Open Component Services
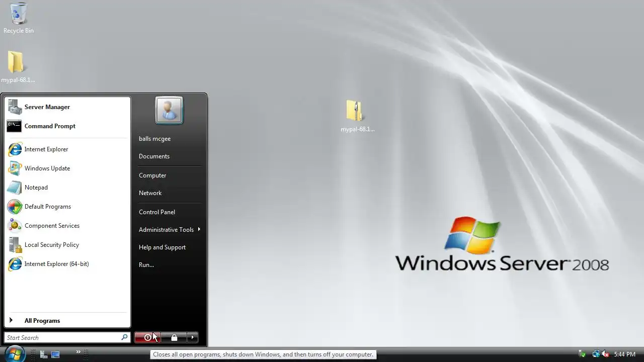The height and width of the screenshot is (362, 644). click(67, 226)
